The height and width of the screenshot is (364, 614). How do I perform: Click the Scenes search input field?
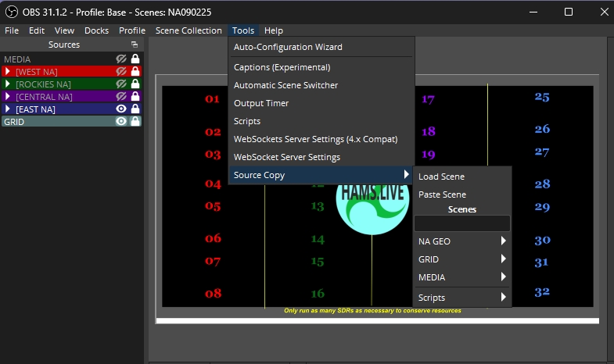461,224
